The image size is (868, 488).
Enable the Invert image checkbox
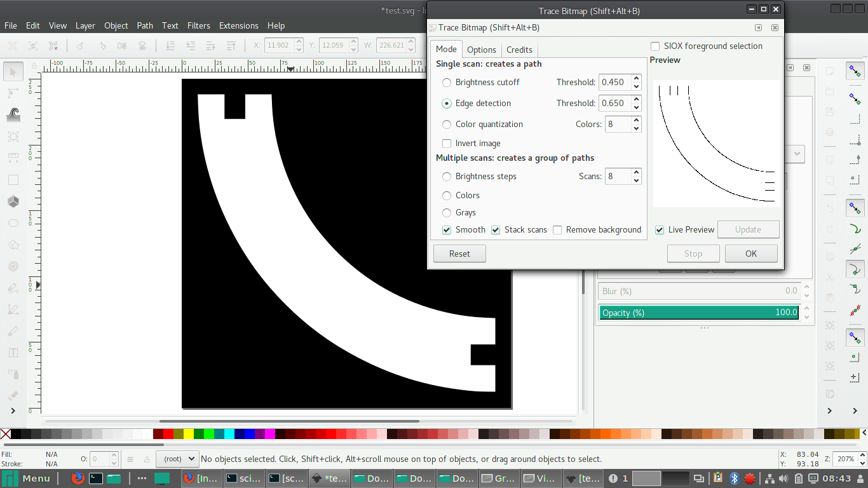pyautogui.click(x=447, y=144)
